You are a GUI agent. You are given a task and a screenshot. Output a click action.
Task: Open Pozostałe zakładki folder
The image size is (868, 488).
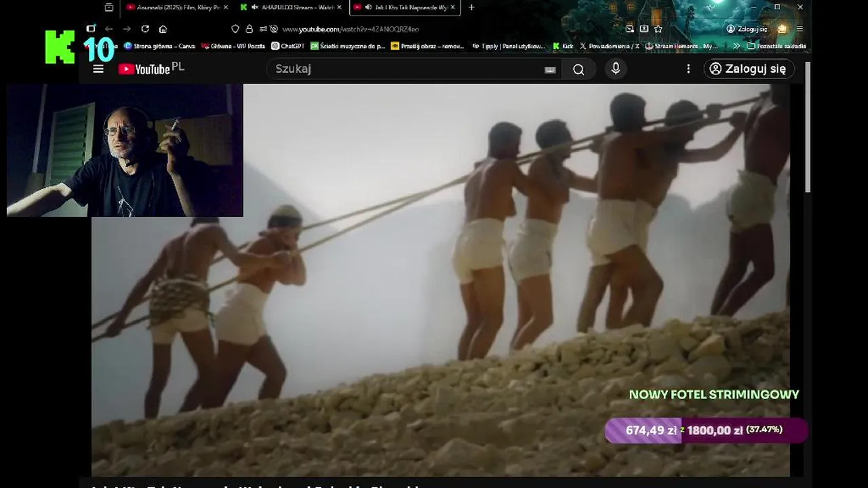click(776, 46)
